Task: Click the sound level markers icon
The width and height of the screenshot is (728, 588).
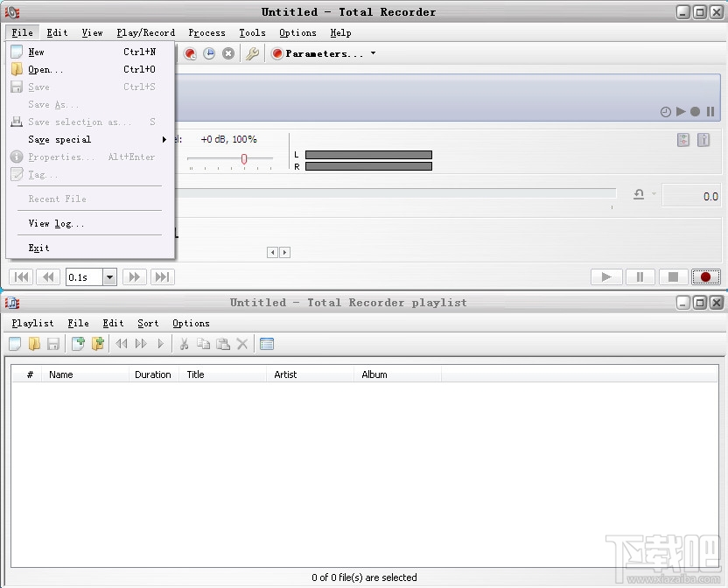Action: [x=683, y=139]
